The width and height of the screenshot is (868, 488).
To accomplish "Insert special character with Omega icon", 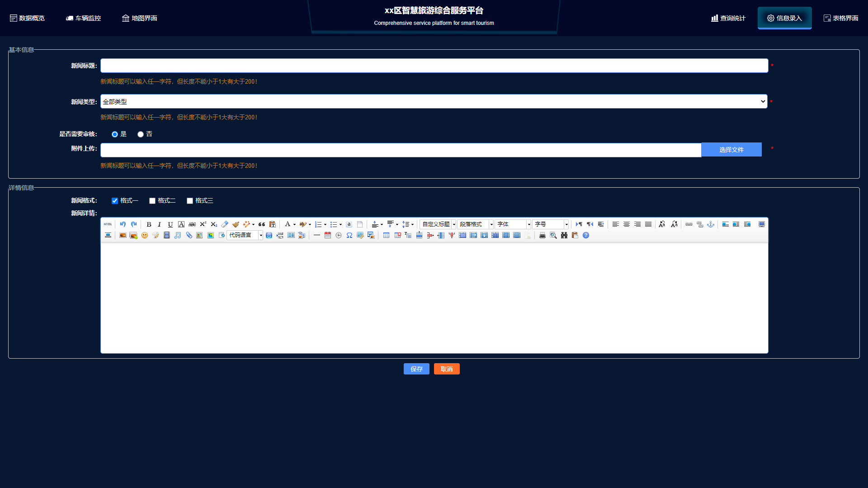I will [349, 235].
